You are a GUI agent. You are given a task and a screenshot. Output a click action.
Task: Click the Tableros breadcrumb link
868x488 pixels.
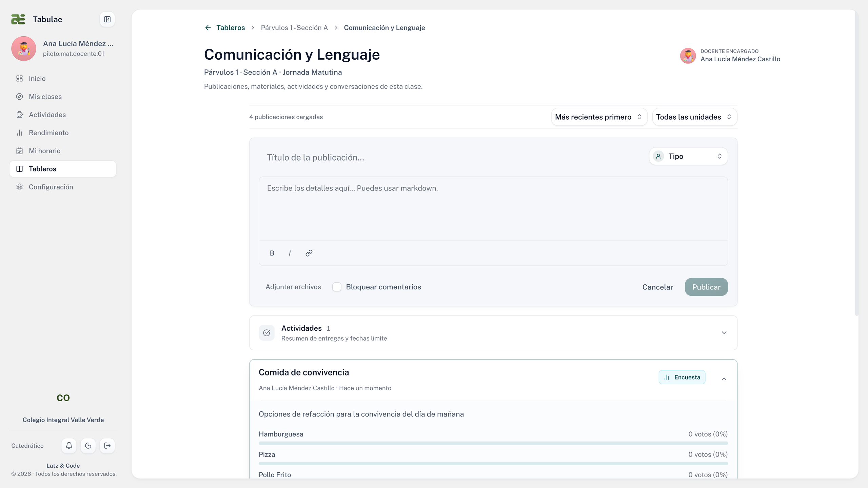[x=231, y=28]
